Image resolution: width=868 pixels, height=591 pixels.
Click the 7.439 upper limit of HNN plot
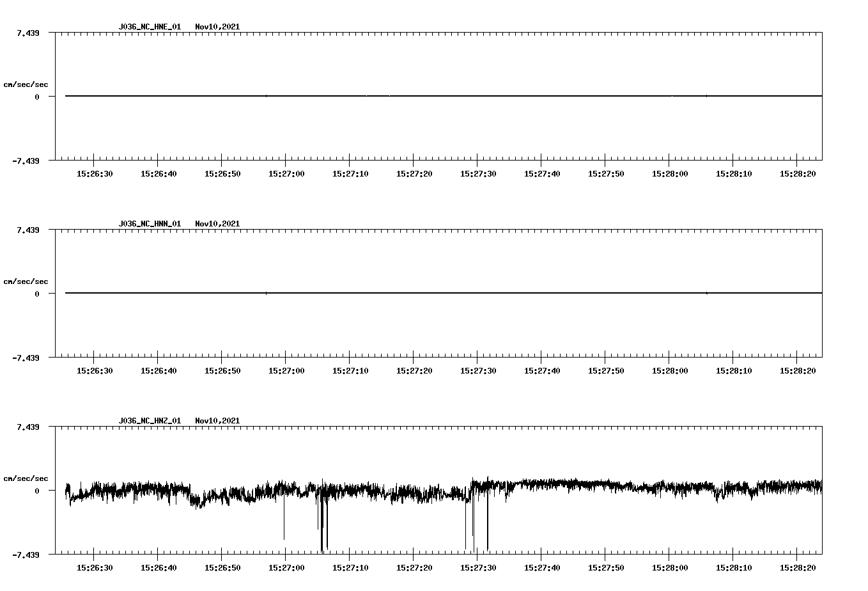28,230
